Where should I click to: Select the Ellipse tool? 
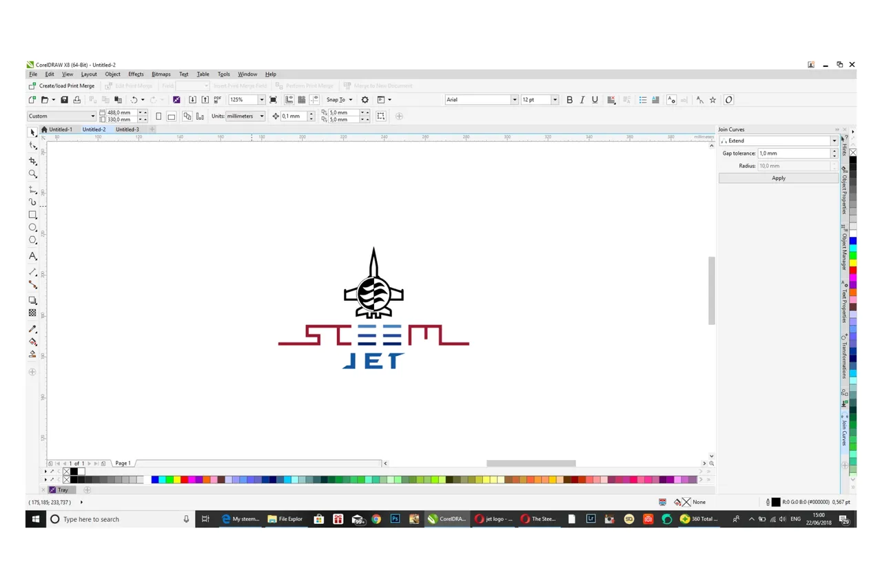click(32, 227)
